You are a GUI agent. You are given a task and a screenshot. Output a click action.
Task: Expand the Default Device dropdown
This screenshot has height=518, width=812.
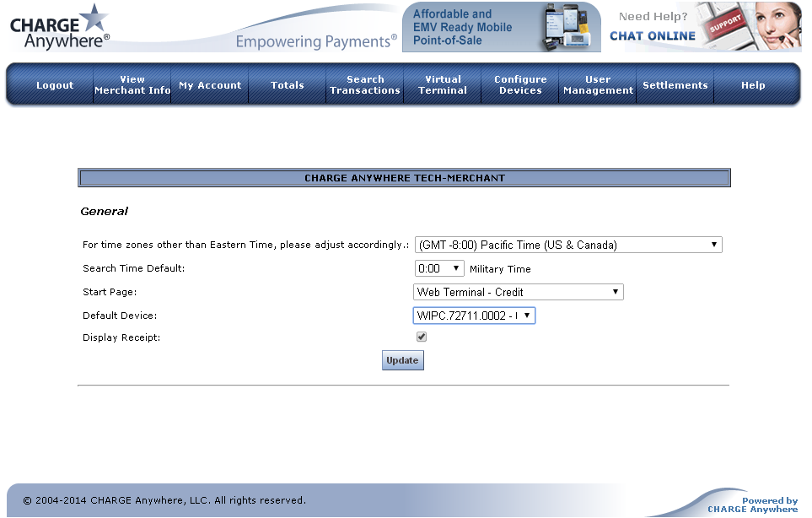474,316
